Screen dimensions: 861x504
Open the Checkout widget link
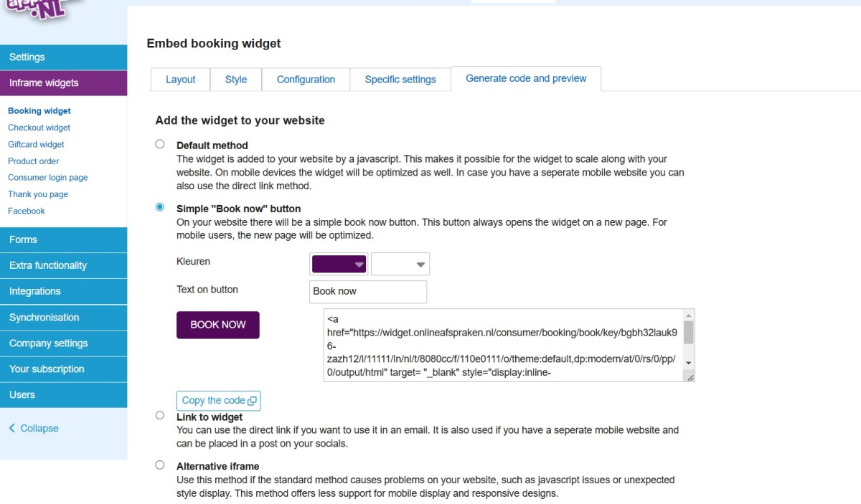click(39, 128)
